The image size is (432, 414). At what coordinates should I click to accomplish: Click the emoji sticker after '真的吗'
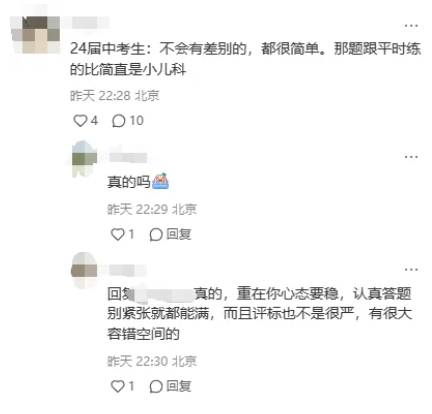click(x=161, y=182)
